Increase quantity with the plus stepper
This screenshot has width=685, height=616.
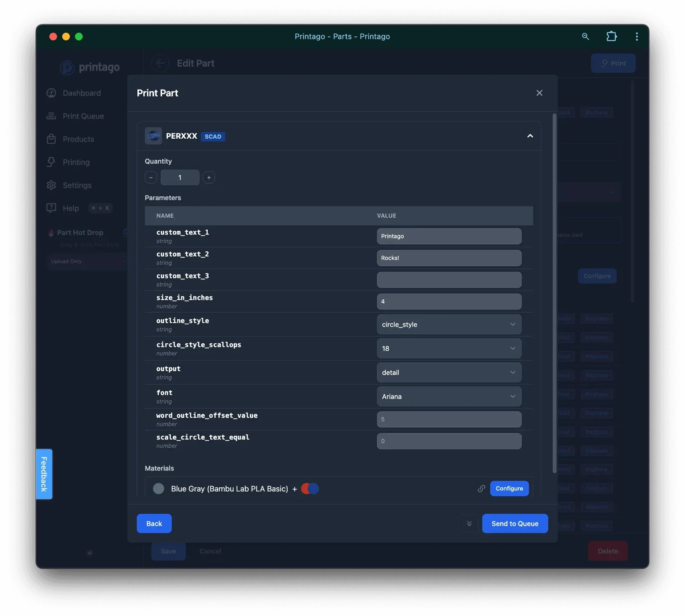point(209,177)
